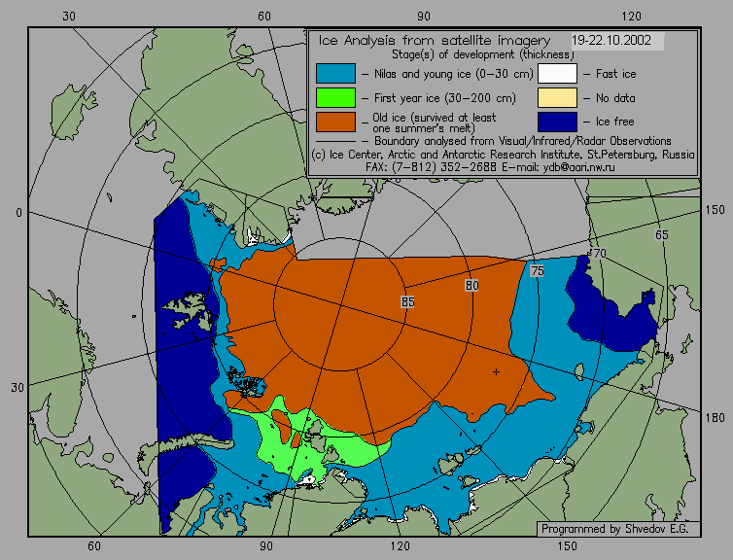Click the right-edge longitude label 150
The image size is (733, 560).
(x=715, y=210)
